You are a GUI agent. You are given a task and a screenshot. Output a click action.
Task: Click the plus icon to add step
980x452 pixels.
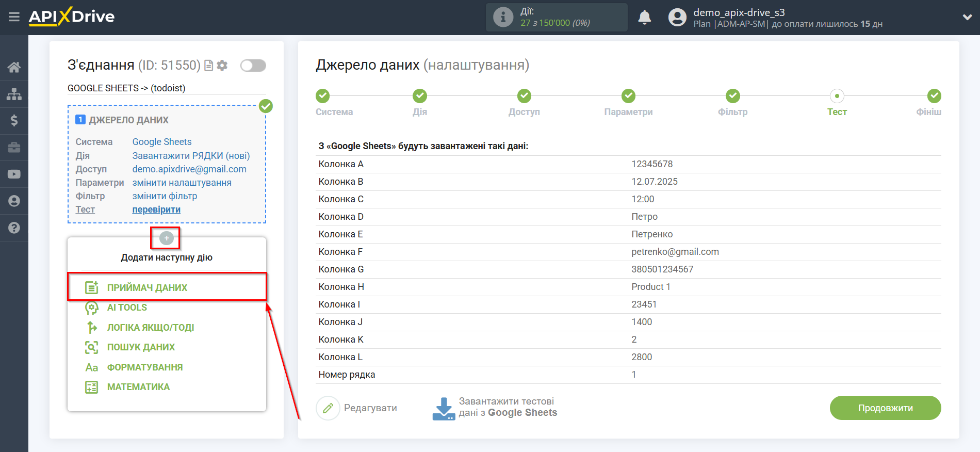(x=166, y=238)
